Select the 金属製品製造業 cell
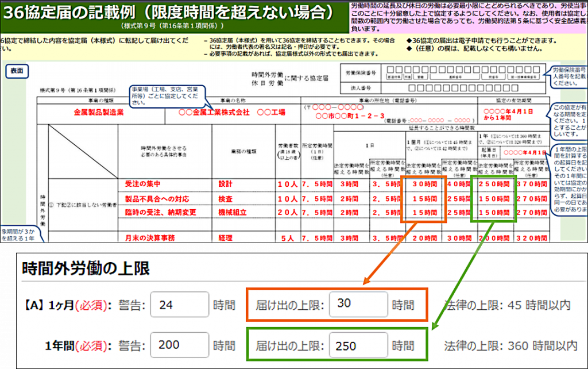This screenshot has height=369, width=588. coord(99,113)
